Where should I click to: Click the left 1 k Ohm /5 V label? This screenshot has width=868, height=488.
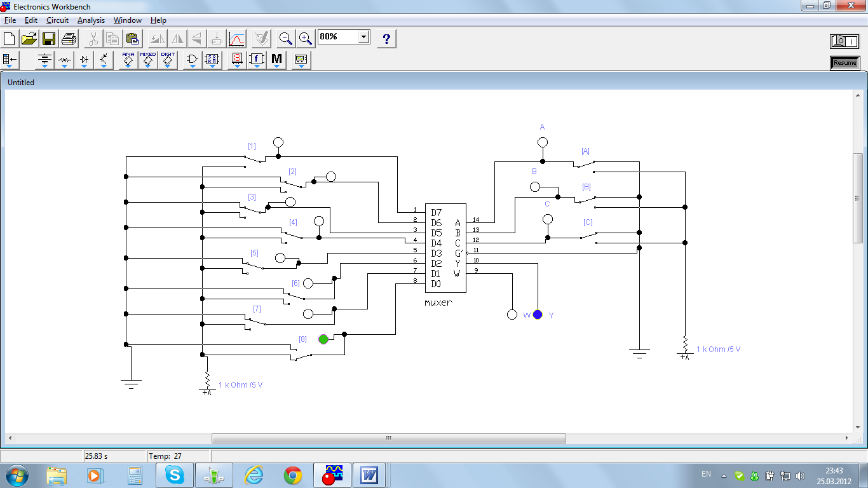click(x=240, y=385)
